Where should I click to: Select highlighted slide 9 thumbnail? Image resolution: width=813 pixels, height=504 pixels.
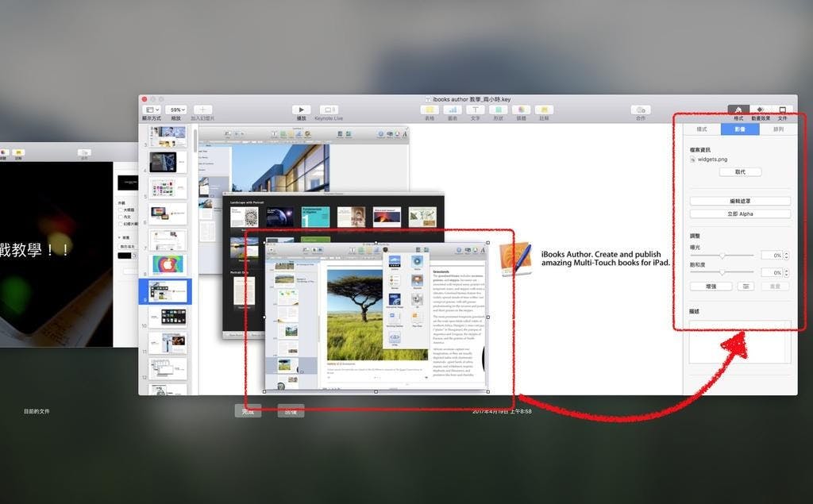(168, 290)
